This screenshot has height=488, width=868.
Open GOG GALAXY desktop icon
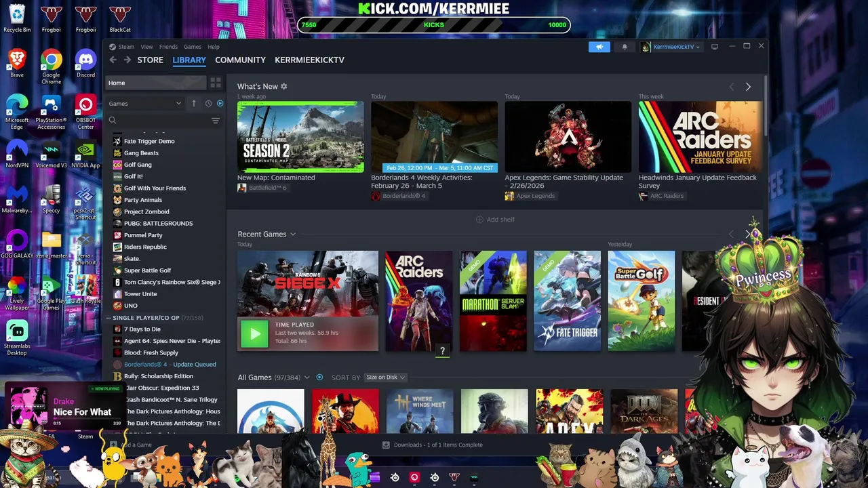pos(17,245)
